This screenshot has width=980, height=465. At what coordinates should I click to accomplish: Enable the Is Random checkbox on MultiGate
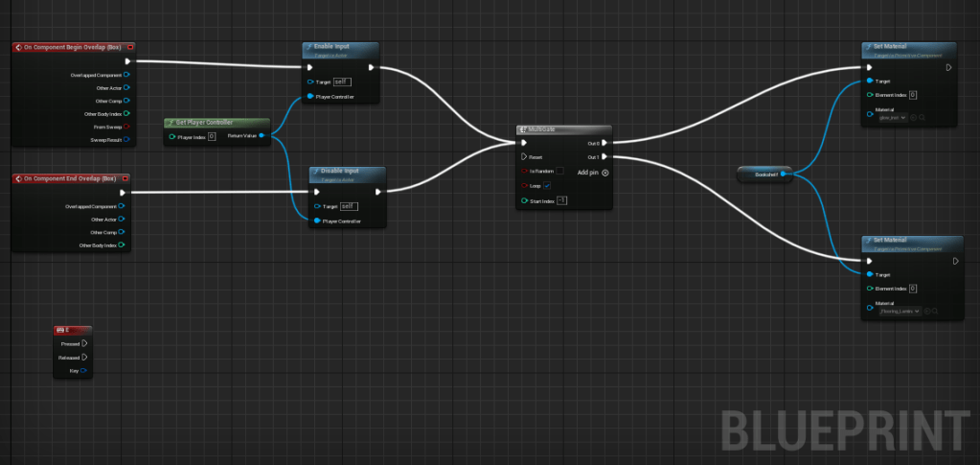(559, 171)
